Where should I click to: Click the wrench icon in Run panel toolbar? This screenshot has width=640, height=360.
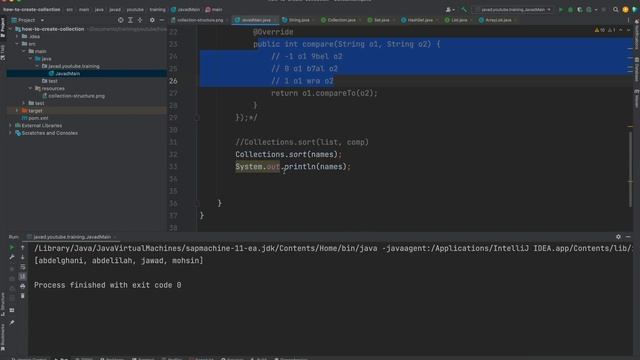click(x=11, y=257)
